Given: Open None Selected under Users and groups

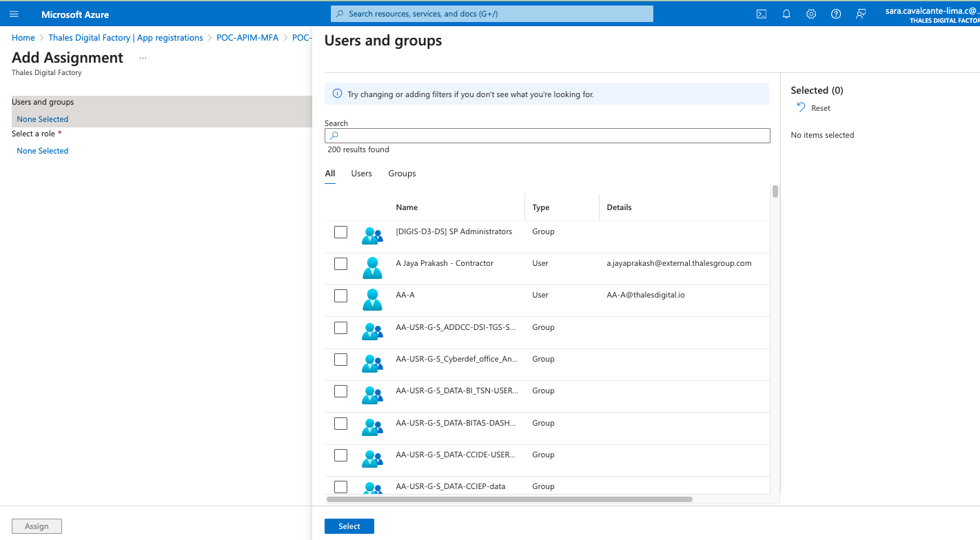Looking at the screenshot, I should (x=43, y=119).
